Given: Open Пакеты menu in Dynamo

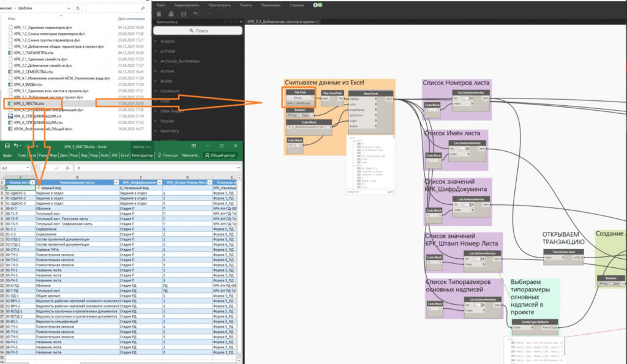Looking at the screenshot, I should click(246, 5).
